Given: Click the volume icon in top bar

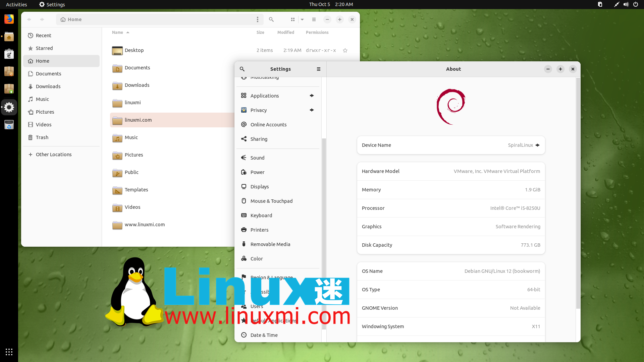Looking at the screenshot, I should pos(626,4).
